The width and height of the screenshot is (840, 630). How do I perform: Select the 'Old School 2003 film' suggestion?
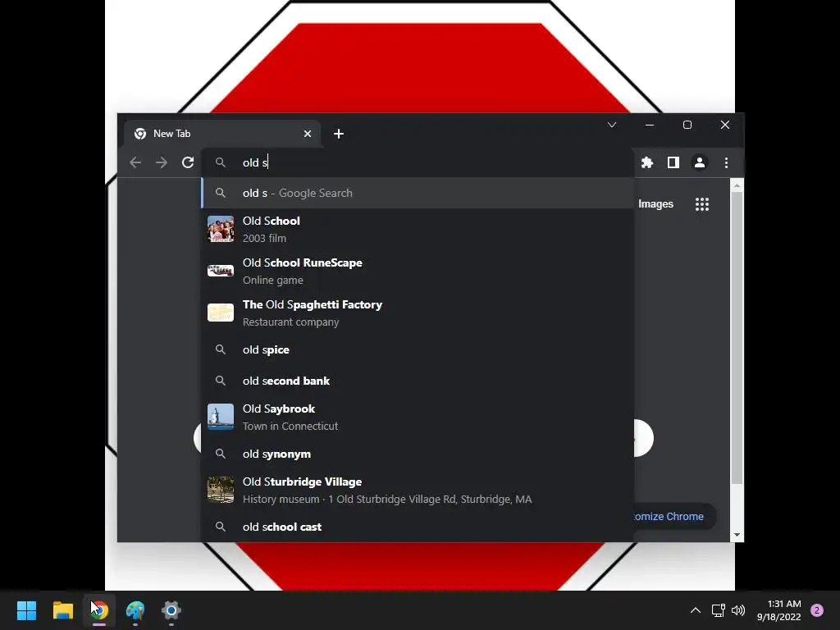coord(418,230)
